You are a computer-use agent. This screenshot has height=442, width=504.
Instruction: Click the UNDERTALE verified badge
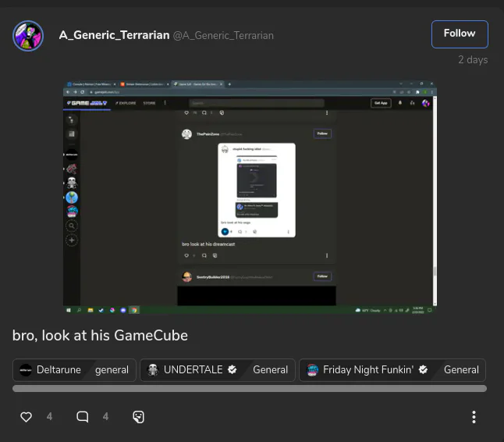(x=232, y=369)
